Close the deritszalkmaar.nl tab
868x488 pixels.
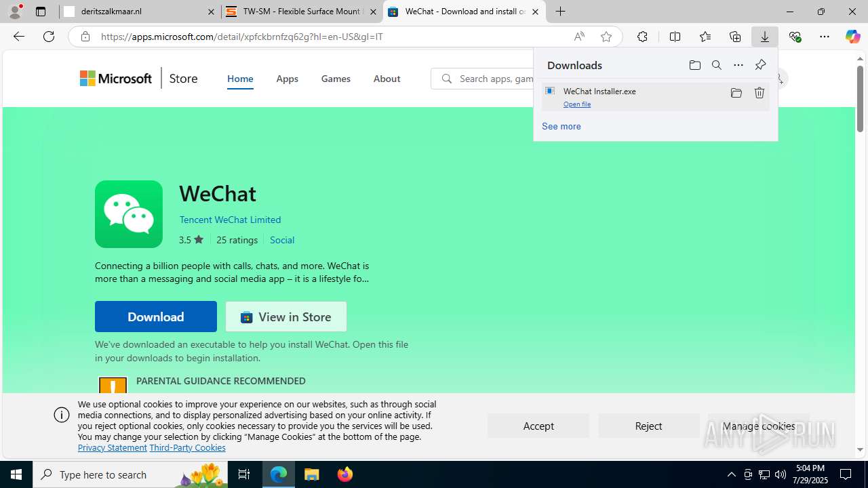pyautogui.click(x=211, y=12)
